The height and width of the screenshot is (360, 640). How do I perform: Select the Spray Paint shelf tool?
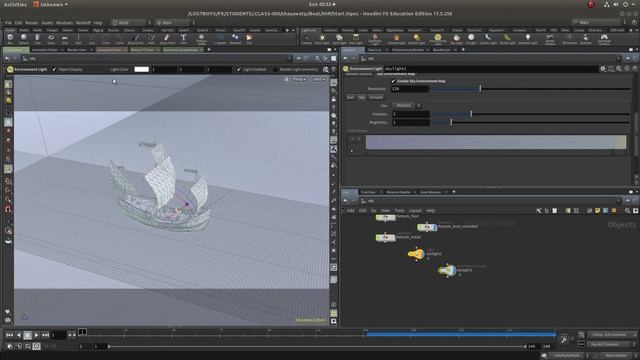[x=167, y=39]
